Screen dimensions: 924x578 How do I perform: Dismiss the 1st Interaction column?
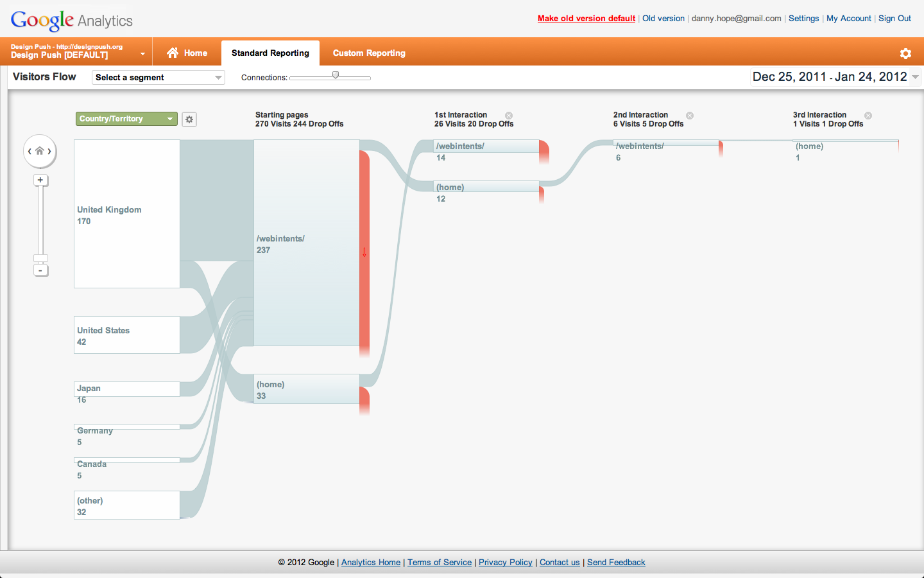coord(508,116)
